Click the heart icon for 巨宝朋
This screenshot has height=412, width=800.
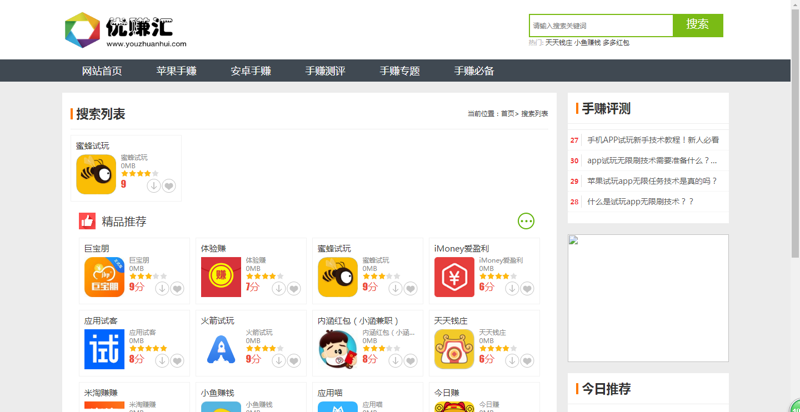click(x=177, y=289)
